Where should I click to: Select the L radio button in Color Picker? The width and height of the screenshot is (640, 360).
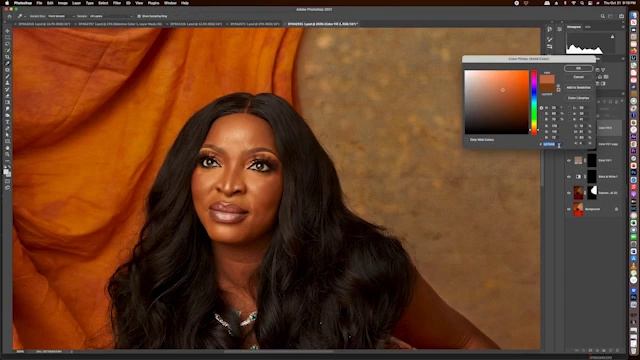pos(570,108)
